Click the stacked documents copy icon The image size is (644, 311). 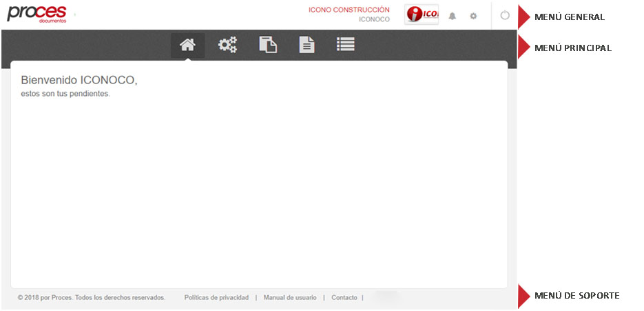(x=268, y=45)
